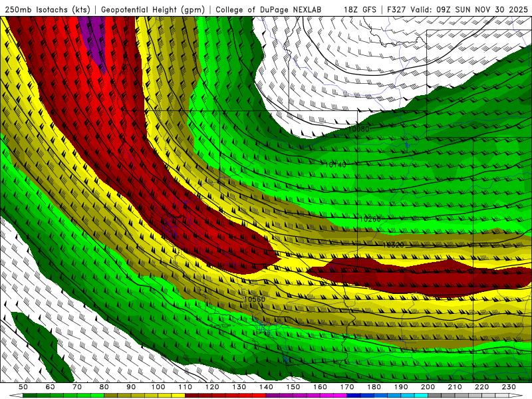Click the 10320 height contour label

click(393, 245)
